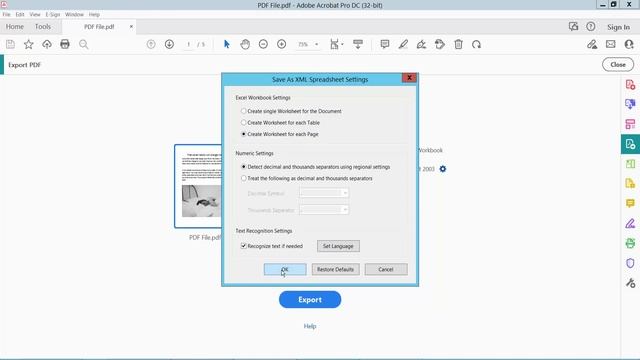Viewport: 640px width, 360px height.
Task: Click the Set Language button
Action: (x=338, y=246)
